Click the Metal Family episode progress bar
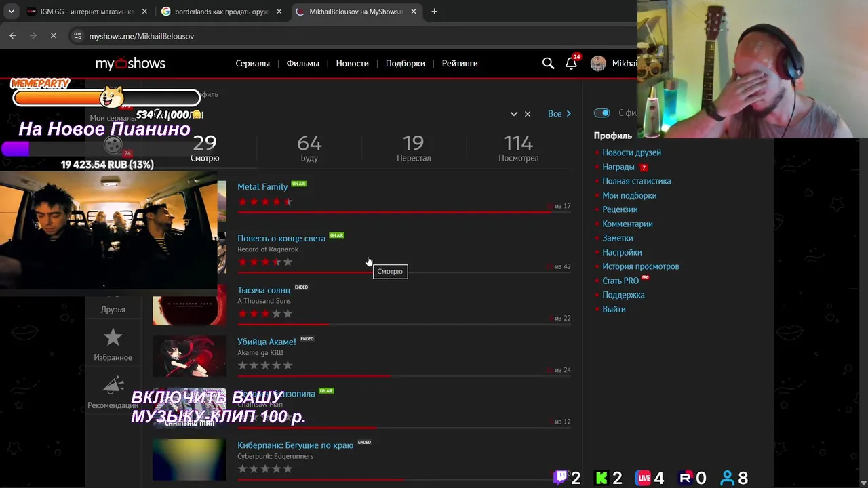Image resolution: width=868 pixels, height=488 pixels. click(x=404, y=212)
